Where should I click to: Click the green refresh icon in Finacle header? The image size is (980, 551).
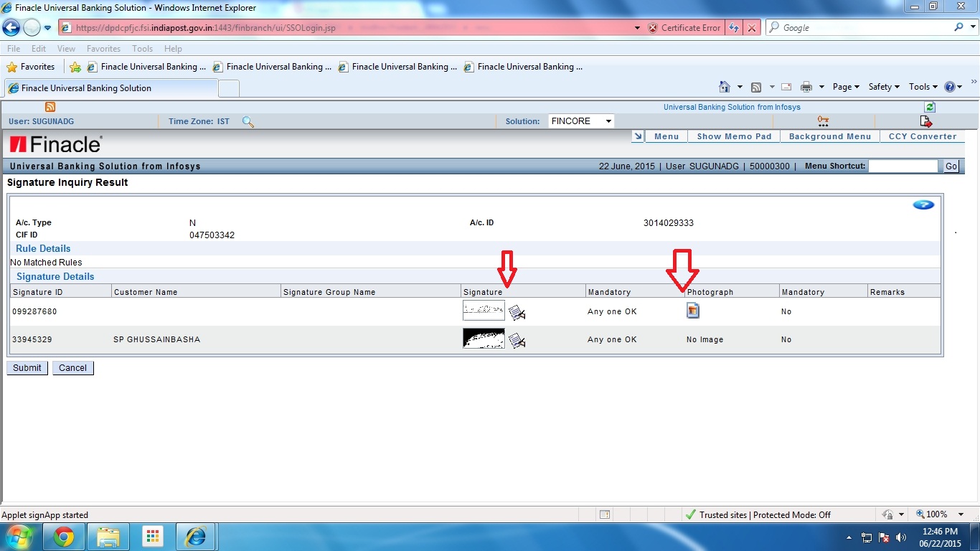point(930,107)
